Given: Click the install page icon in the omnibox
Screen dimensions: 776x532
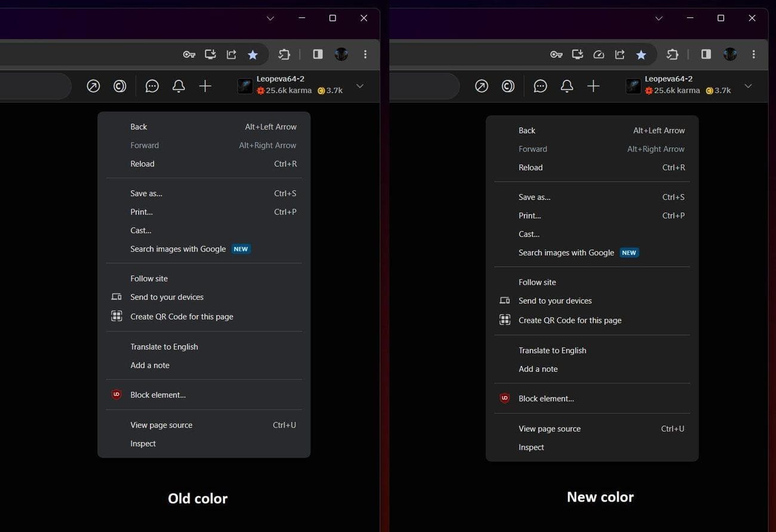Looking at the screenshot, I should click(x=210, y=54).
